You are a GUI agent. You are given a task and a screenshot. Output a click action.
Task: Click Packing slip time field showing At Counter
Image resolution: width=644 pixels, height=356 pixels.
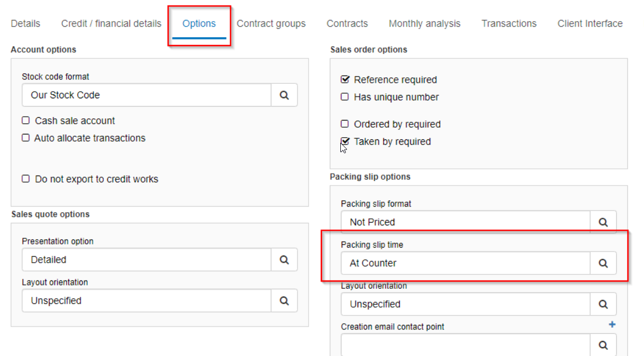(x=465, y=263)
